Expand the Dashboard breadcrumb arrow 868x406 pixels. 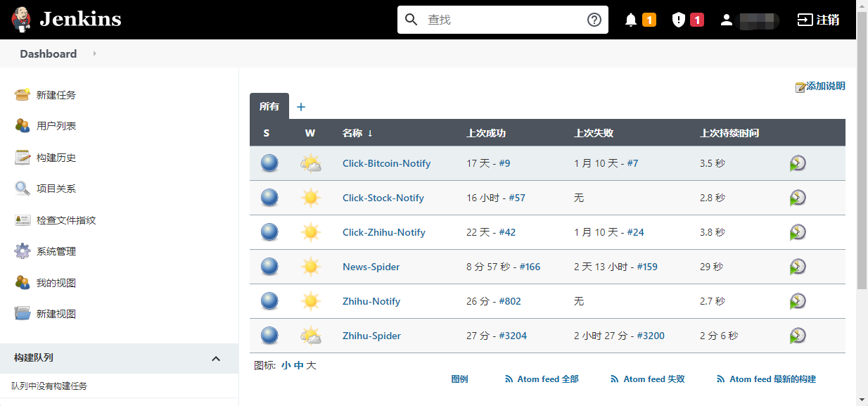[x=95, y=53]
